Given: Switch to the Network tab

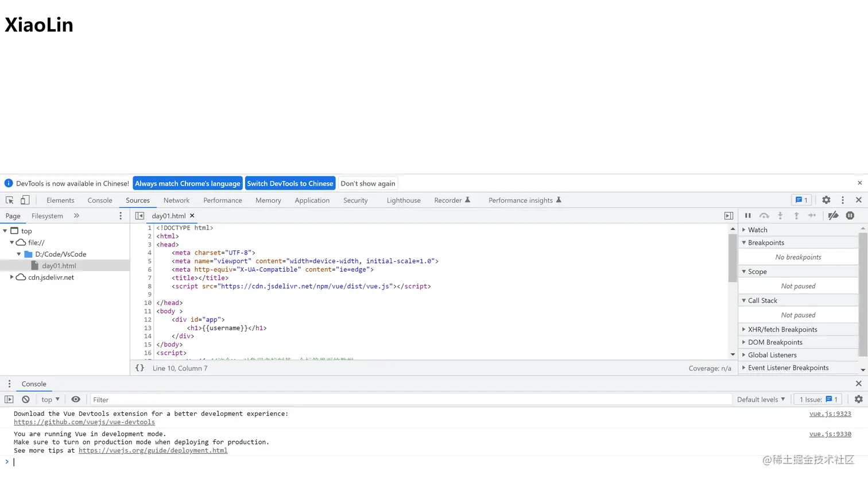Looking at the screenshot, I should 176,200.
